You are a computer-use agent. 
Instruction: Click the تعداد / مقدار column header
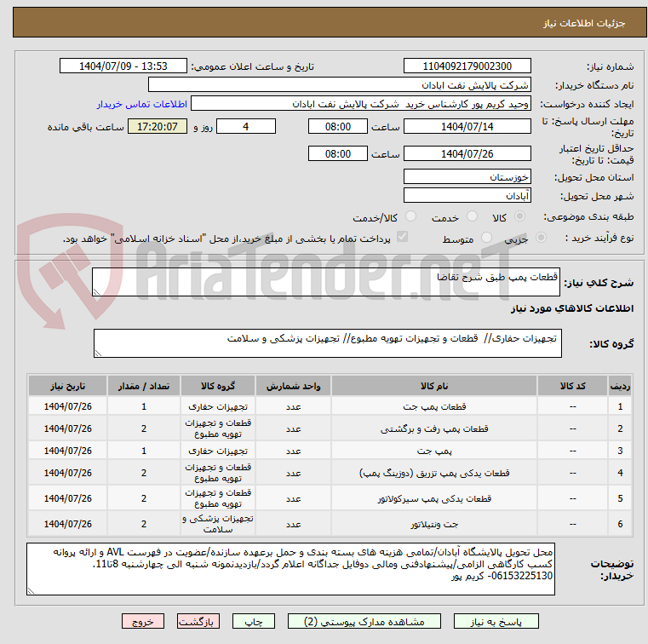coord(143,386)
